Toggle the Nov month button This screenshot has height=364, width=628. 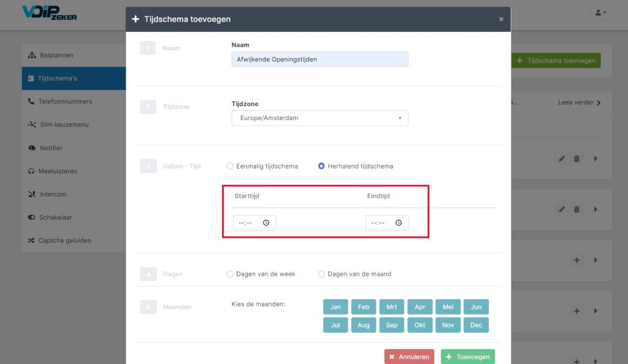click(x=448, y=325)
